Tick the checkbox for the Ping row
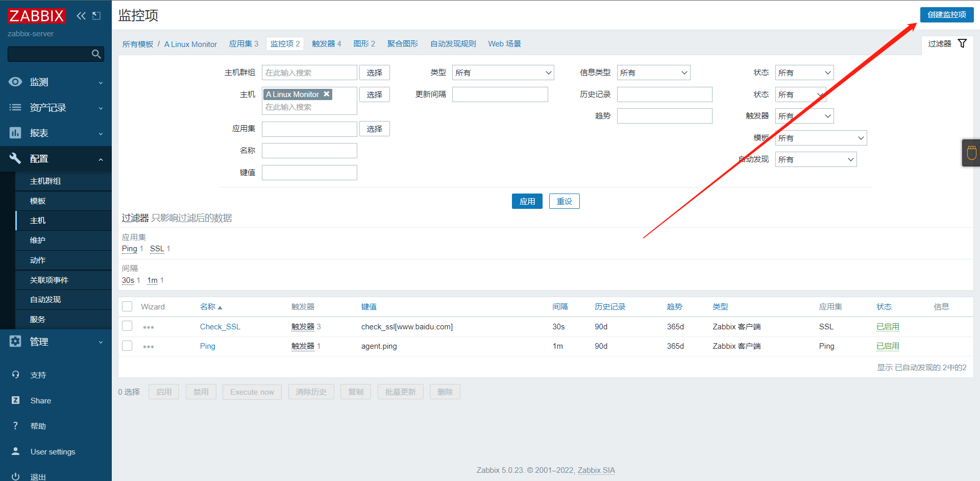The width and height of the screenshot is (980, 481). pos(127,346)
